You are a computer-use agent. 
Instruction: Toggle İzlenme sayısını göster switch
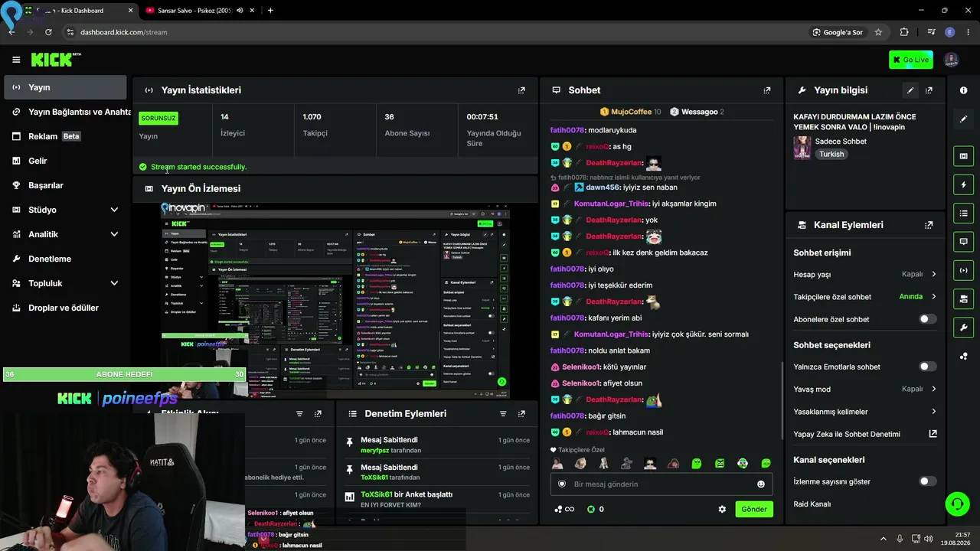(927, 481)
